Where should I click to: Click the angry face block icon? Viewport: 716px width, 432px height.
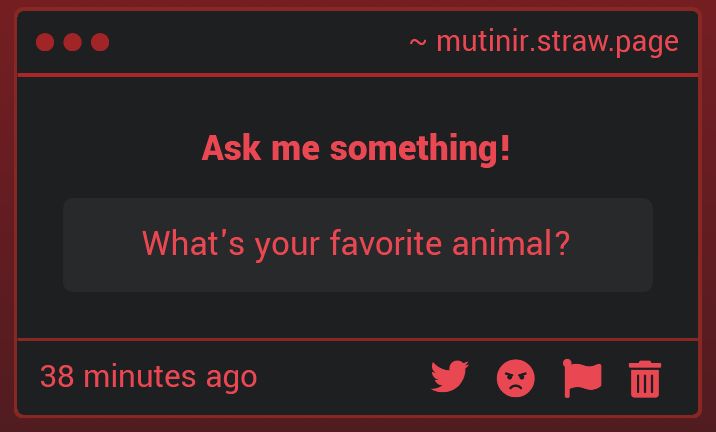click(x=516, y=378)
